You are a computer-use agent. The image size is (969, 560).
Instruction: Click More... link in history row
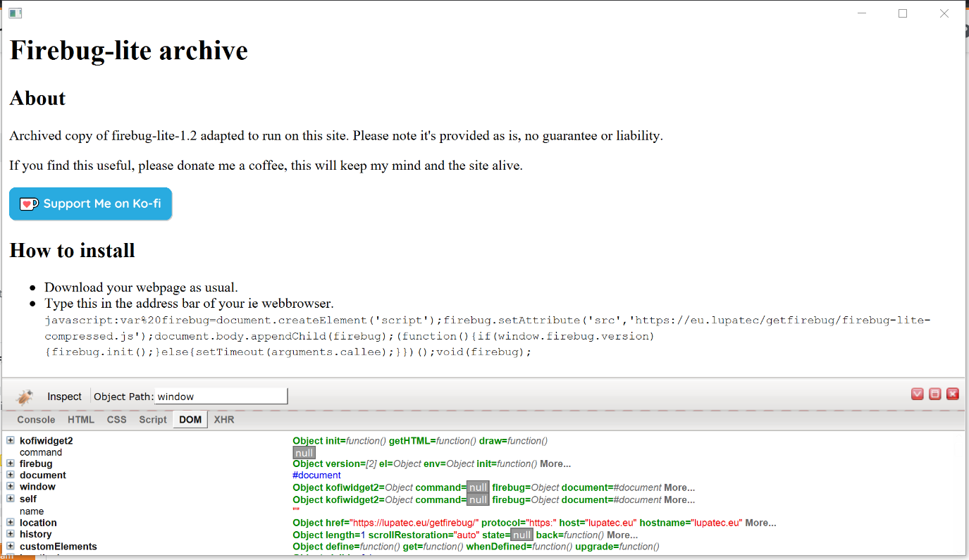(622, 535)
